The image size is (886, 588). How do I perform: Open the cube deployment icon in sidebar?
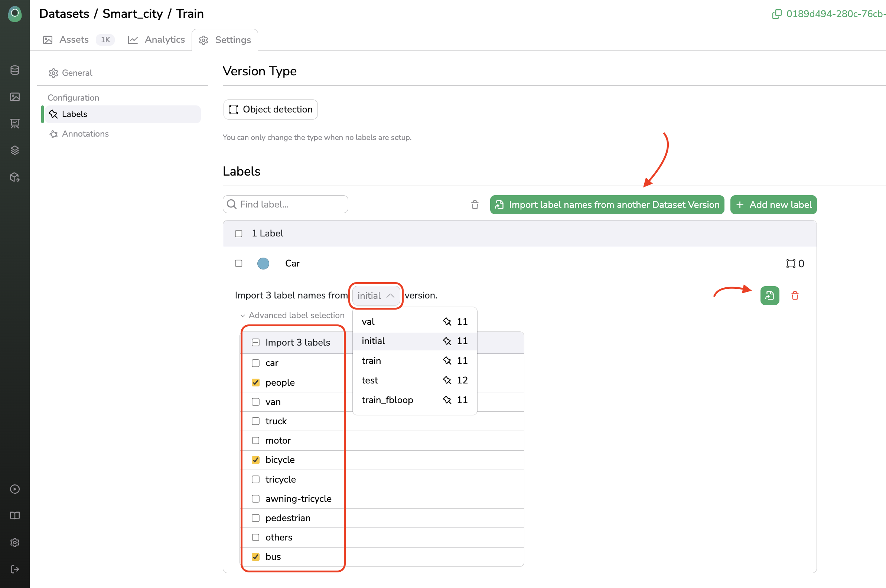click(14, 177)
